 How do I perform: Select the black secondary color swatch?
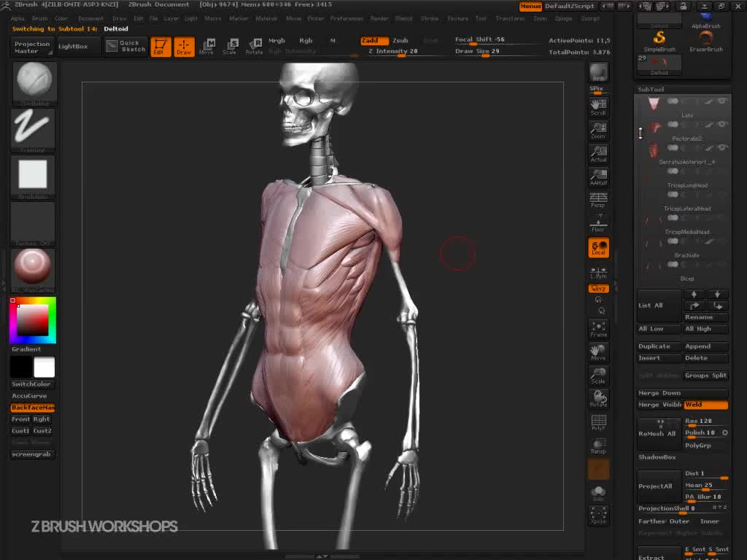21,367
